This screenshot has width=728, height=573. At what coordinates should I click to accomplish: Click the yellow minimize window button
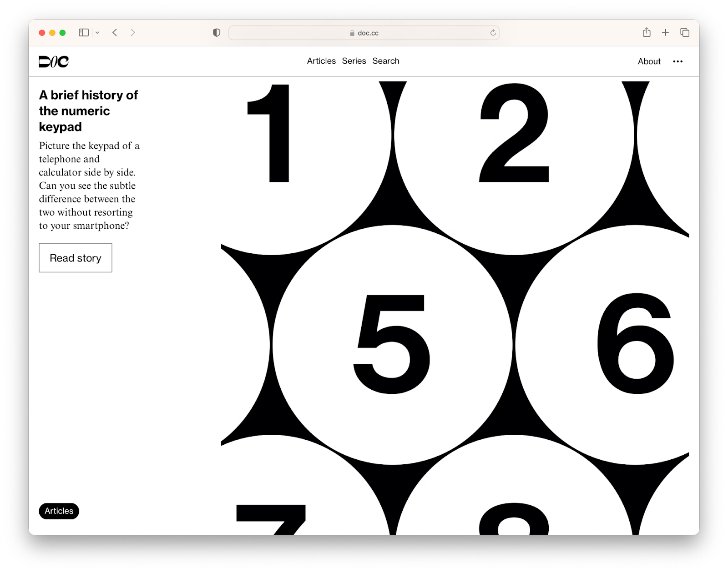[x=52, y=33]
